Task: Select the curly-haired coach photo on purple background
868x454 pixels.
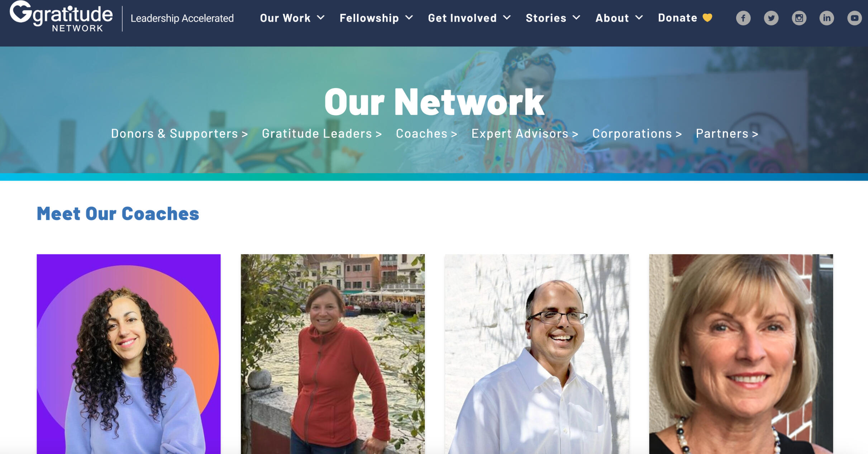Action: point(129,354)
